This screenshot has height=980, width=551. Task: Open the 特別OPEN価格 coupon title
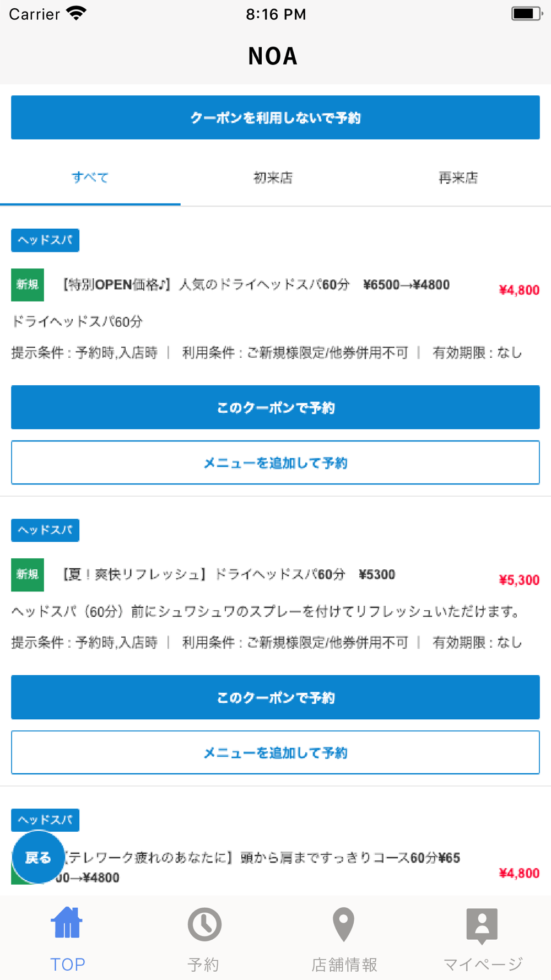pos(256,285)
